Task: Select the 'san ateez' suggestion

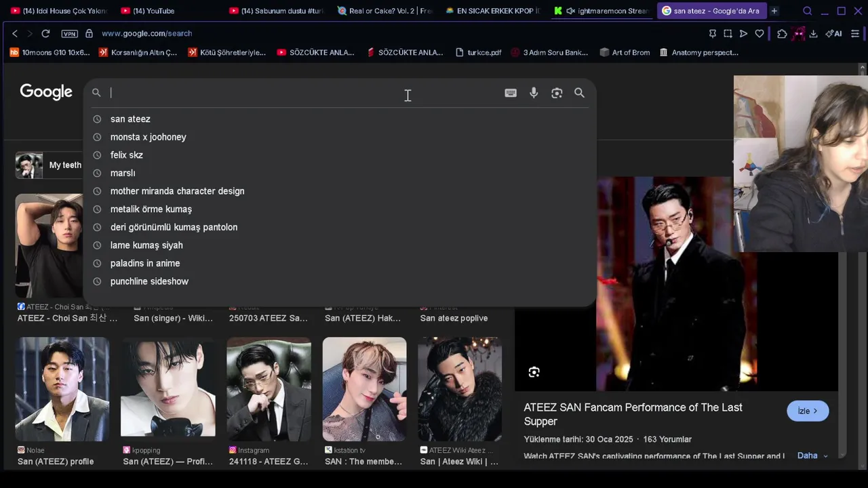Action: coord(339,119)
